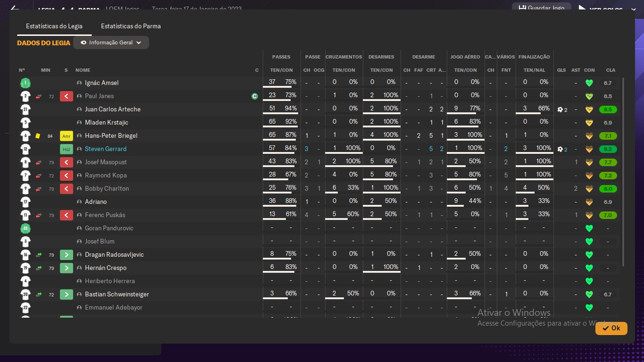
Task: Click Steven Gerrard's shirt number 12 icon
Action: (x=25, y=149)
